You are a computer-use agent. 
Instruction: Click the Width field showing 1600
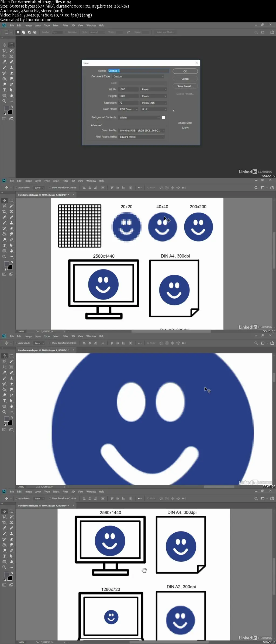click(x=128, y=89)
